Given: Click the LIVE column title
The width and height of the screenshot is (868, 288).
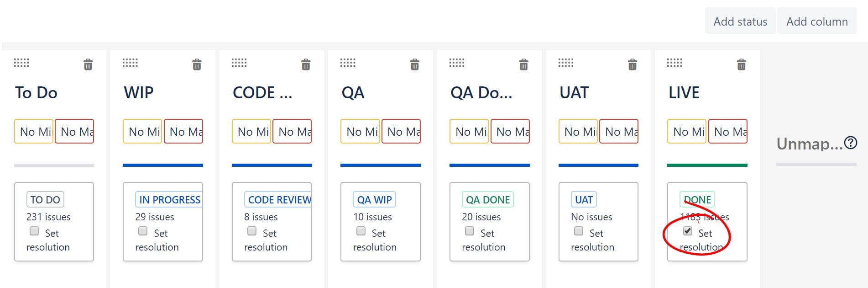Looking at the screenshot, I should [x=684, y=93].
